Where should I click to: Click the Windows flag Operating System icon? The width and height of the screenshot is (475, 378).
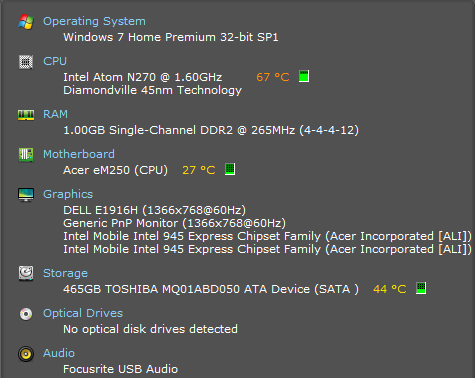tap(26, 22)
